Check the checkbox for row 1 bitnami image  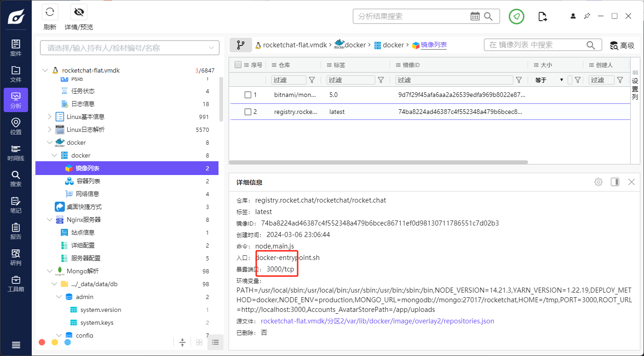(x=248, y=95)
